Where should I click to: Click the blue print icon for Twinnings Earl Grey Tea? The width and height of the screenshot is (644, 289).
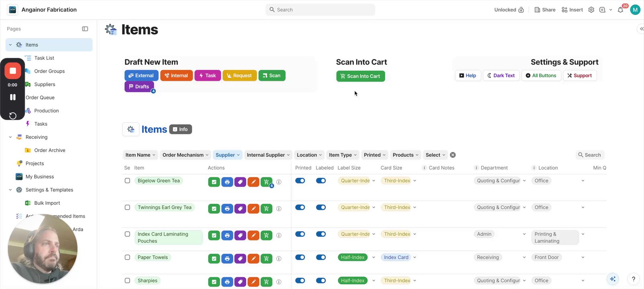coord(227,209)
